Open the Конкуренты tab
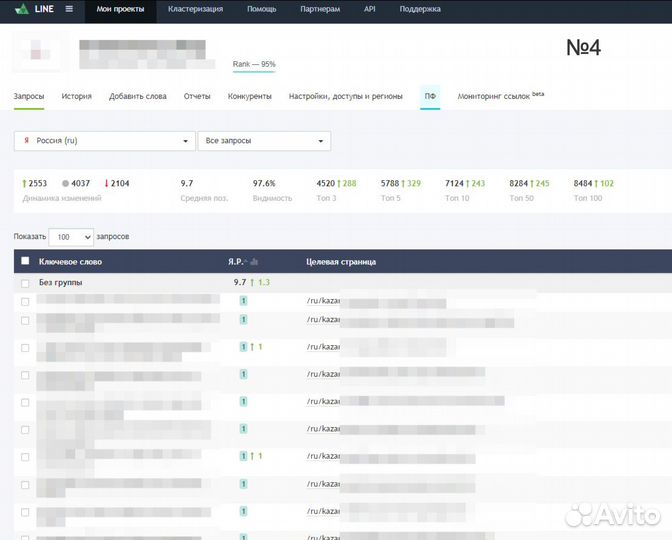672x540 pixels. point(249,97)
